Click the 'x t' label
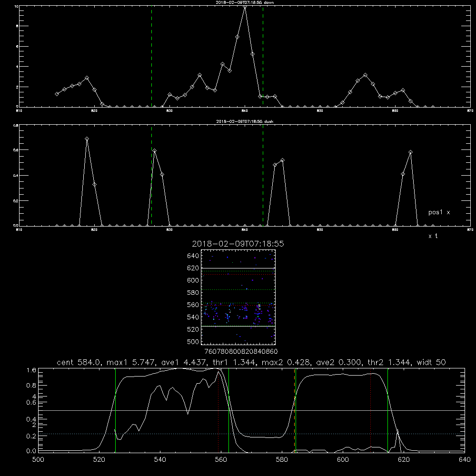This screenshot has width=476, height=476. pyautogui.click(x=433, y=236)
